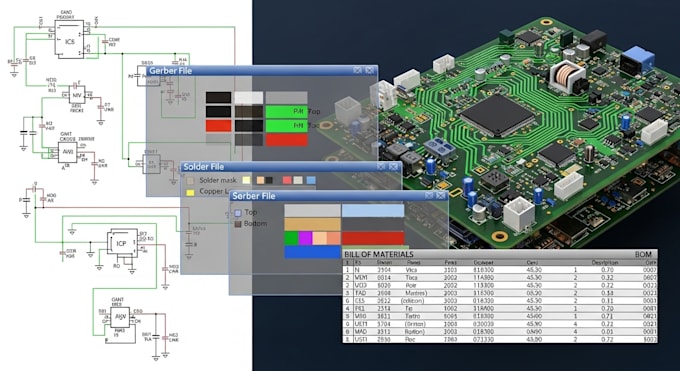Select the BOM cell reading Toca
The width and height of the screenshot is (680, 371).
pyautogui.click(x=411, y=278)
